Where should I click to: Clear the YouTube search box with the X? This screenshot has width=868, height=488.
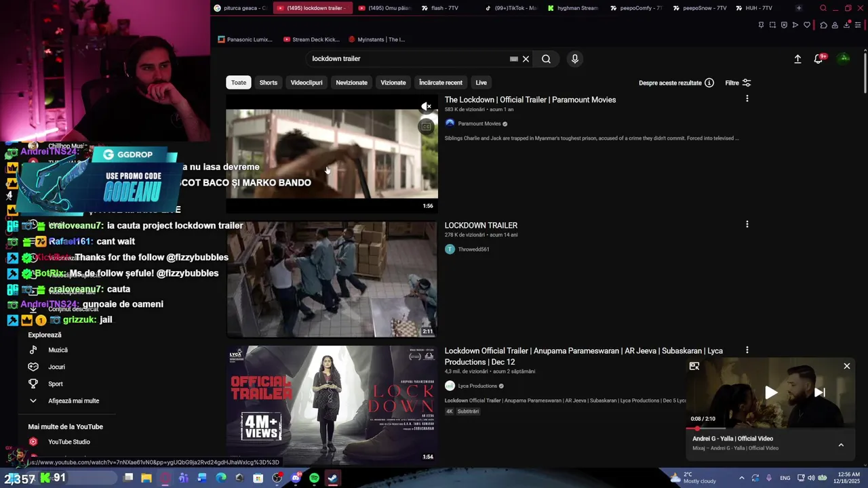[526, 59]
